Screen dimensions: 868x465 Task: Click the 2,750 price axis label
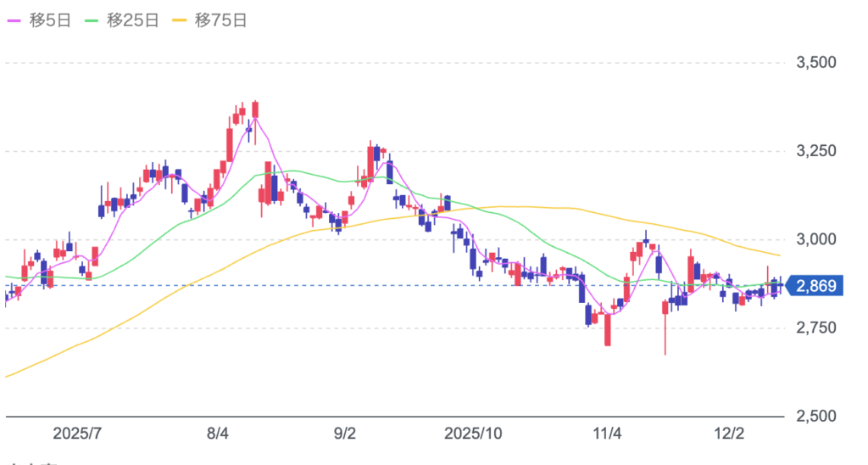click(x=816, y=328)
